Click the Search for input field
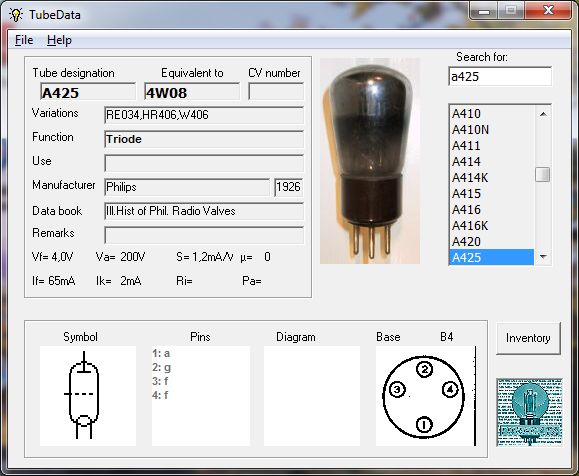This screenshot has width=579, height=476. 500,76
